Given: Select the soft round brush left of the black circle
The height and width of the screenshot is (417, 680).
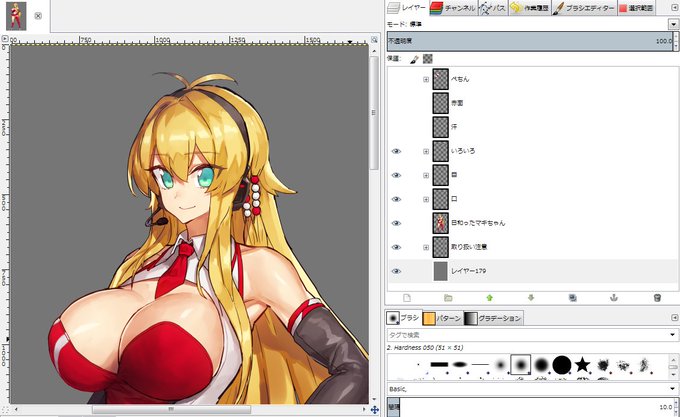Looking at the screenshot, I should 541,365.
